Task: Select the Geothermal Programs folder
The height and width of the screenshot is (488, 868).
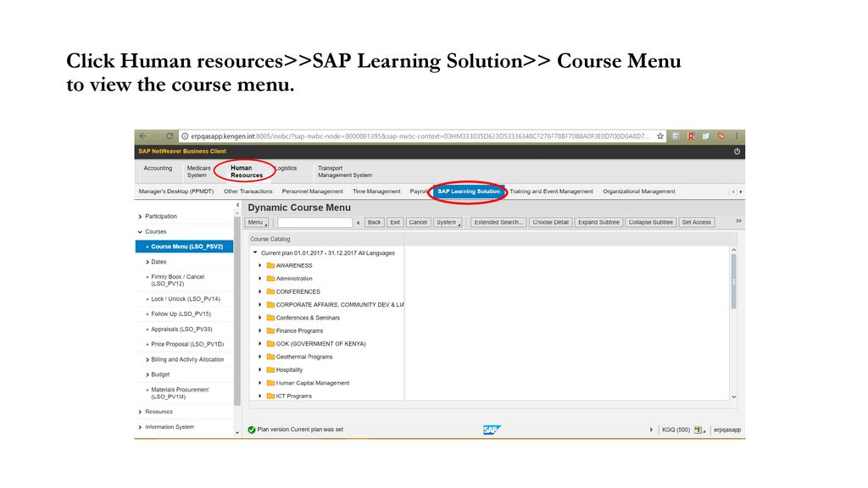Action: (304, 357)
